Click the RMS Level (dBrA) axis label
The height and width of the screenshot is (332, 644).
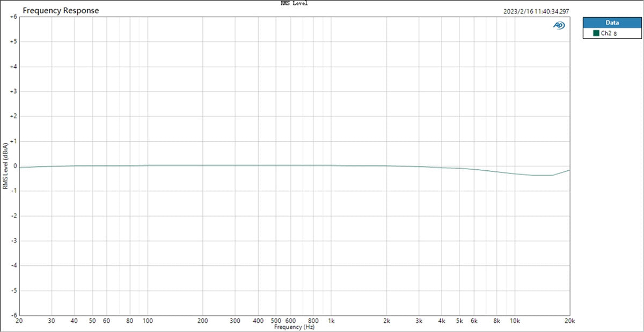tap(5, 166)
